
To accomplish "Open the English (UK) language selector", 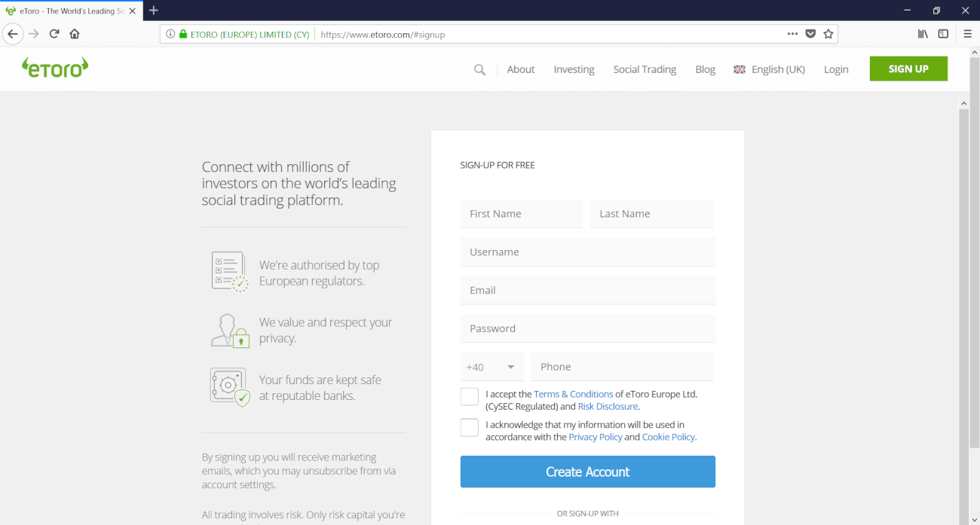I will coord(769,69).
